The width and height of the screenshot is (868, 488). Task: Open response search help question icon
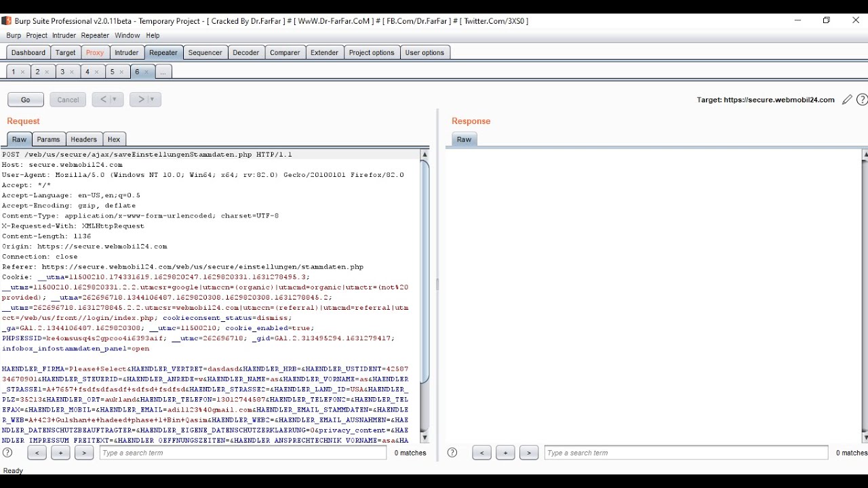coord(452,453)
